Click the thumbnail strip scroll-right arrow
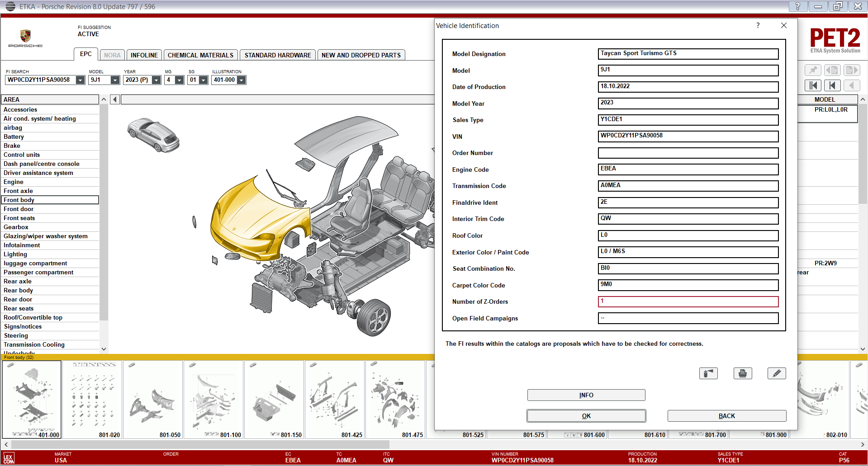The height and width of the screenshot is (466, 868). pos(863,444)
